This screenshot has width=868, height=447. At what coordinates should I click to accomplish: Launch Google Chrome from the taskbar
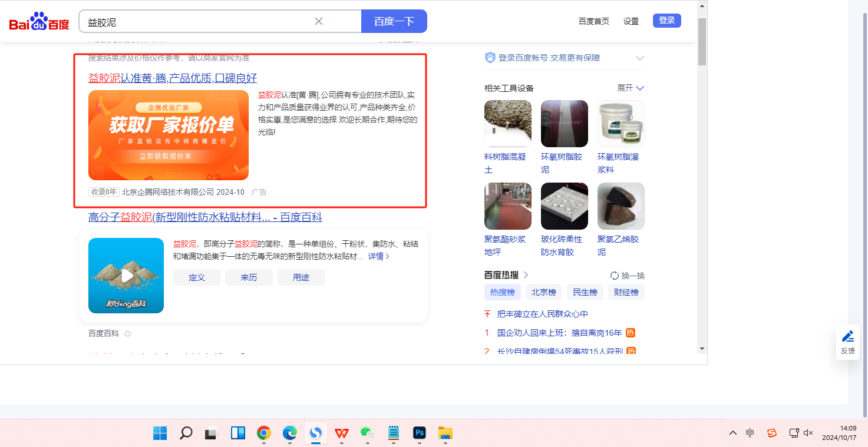[x=264, y=433]
